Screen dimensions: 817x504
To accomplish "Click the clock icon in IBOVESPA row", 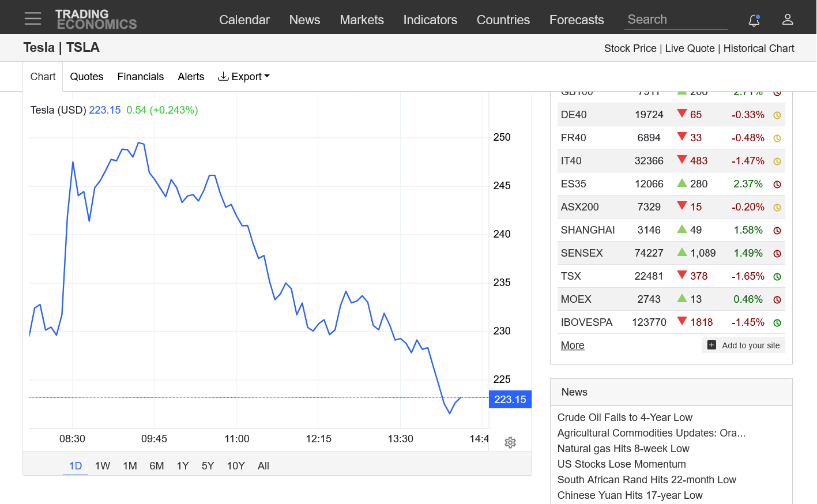I will [x=777, y=323].
